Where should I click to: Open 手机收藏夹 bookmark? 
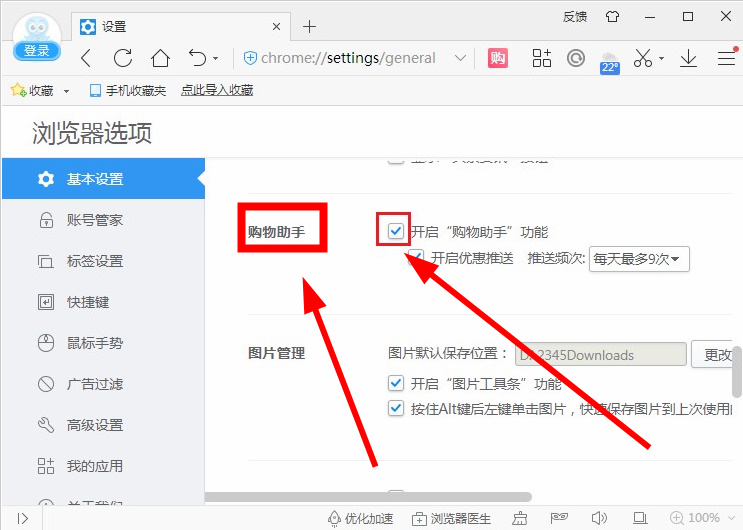pos(128,90)
